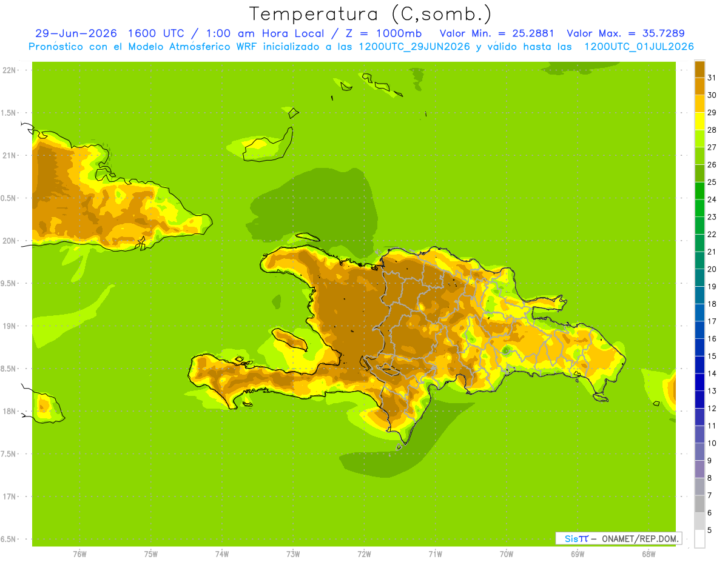The height and width of the screenshot is (562, 728).
Task: Select the lime swatch between legend 27 and 28
Action: point(699,139)
